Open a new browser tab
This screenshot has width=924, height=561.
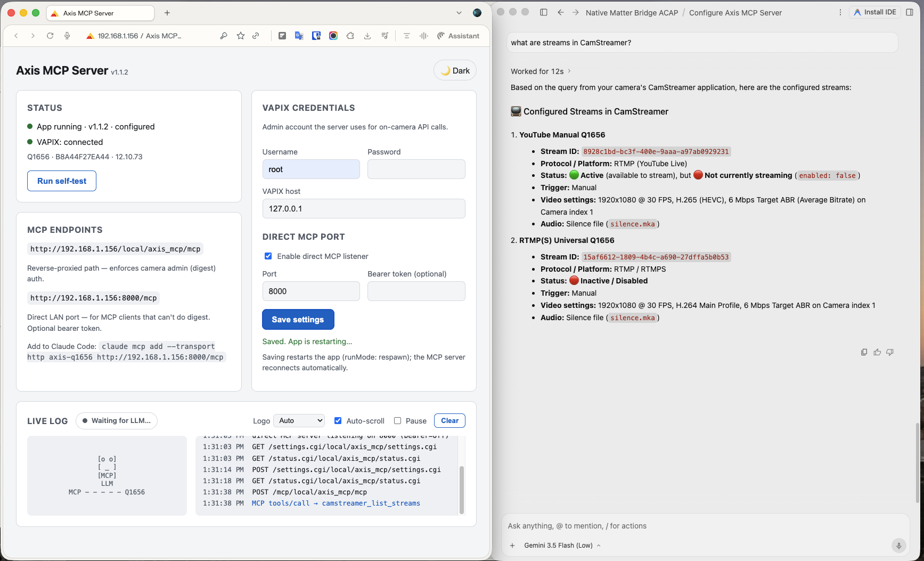(x=167, y=13)
